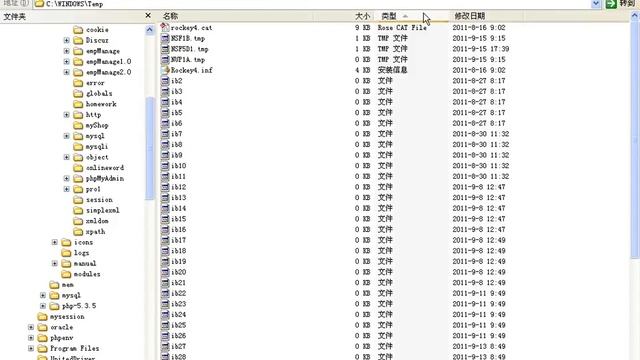The image size is (640, 360).
Task: Click the xmldom folder icon
Action: pos(78,220)
